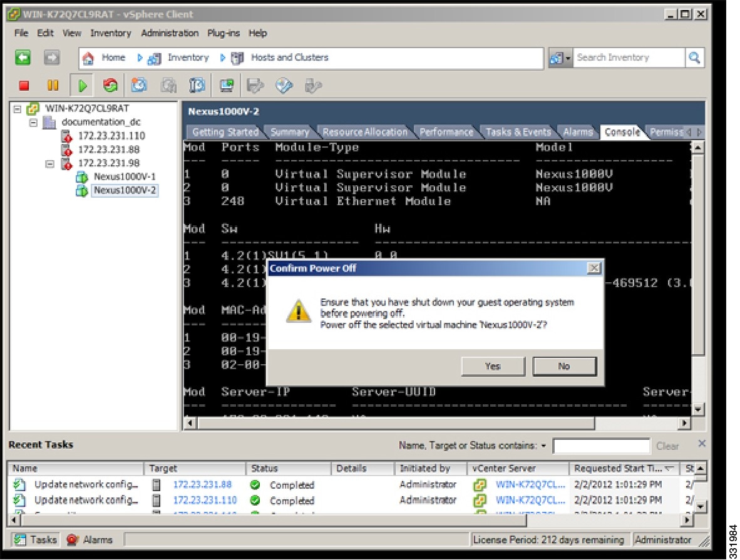Open the 172.23.231.110 target link

click(x=205, y=500)
